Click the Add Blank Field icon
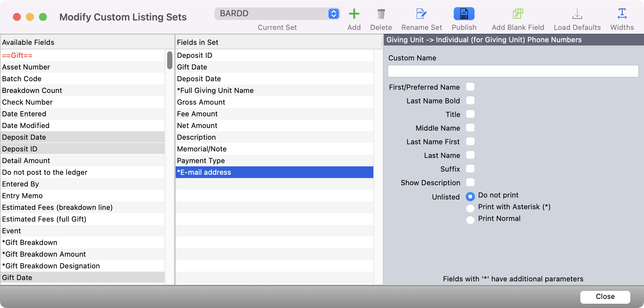The image size is (644, 308). point(518,14)
